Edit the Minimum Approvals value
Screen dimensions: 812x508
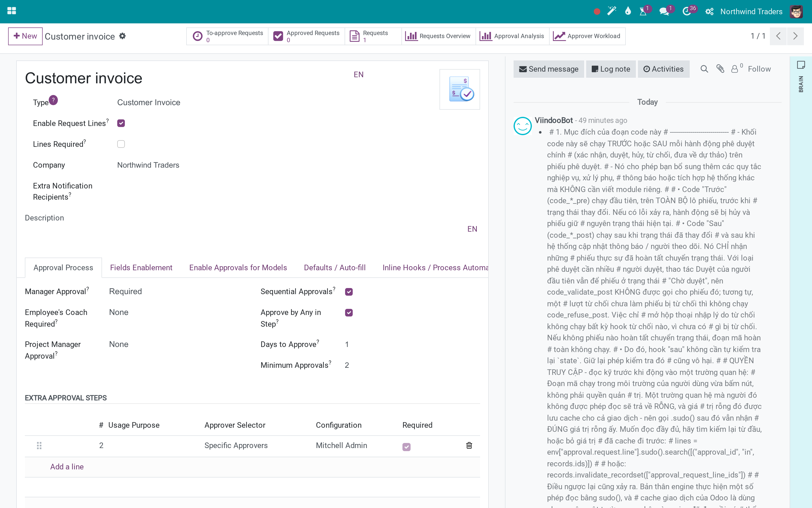[347, 365]
